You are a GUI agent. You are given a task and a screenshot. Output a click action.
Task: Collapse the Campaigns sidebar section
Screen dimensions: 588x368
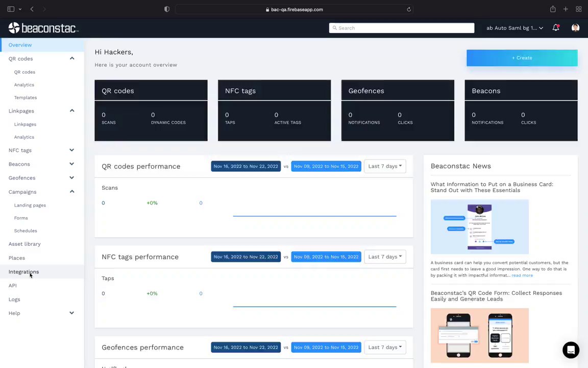(x=71, y=192)
